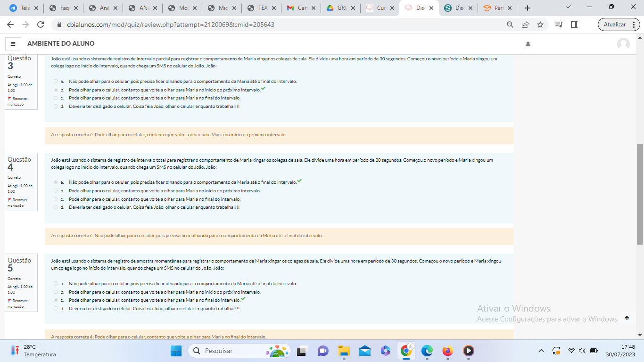Open a new browser tab
Screen dimensions: 644x362
pyautogui.click(x=528, y=8)
